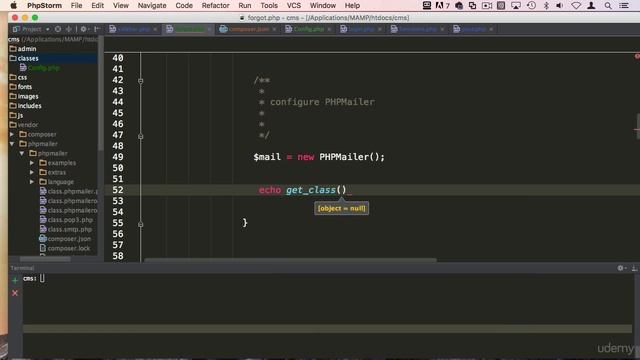
Task: Open the composer.lock file
Action: (69, 248)
